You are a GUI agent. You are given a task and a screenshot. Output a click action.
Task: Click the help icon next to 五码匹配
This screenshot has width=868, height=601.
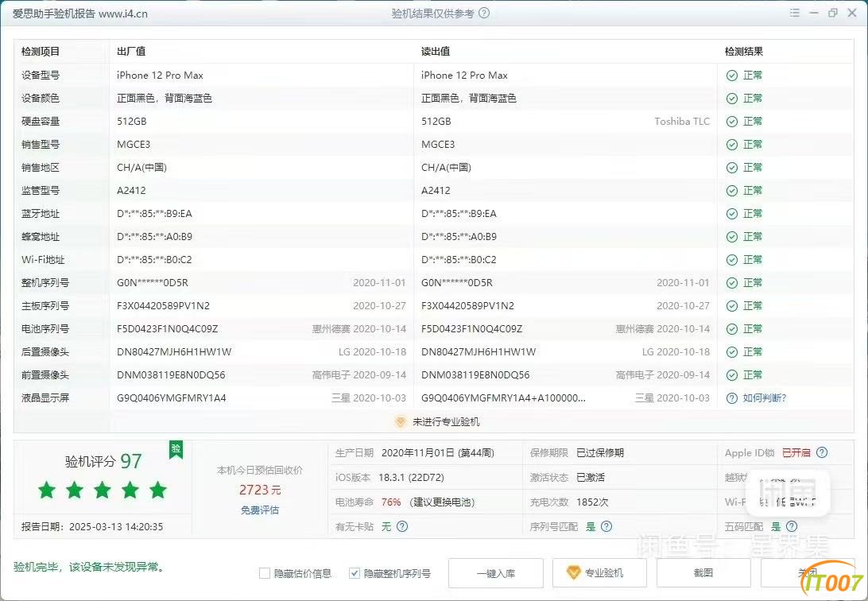792,526
